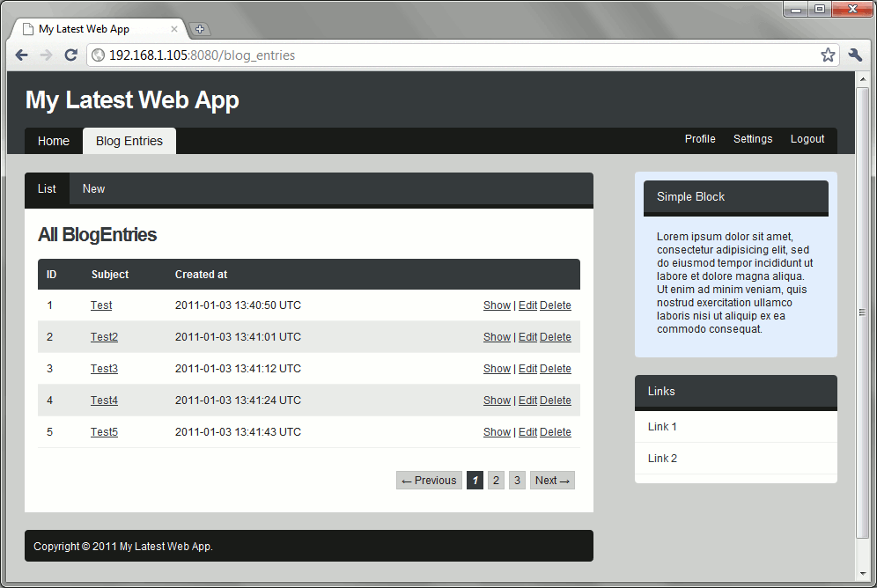Screen dimensions: 877x588
Task: Edit the Test3 entry
Action: coord(527,369)
